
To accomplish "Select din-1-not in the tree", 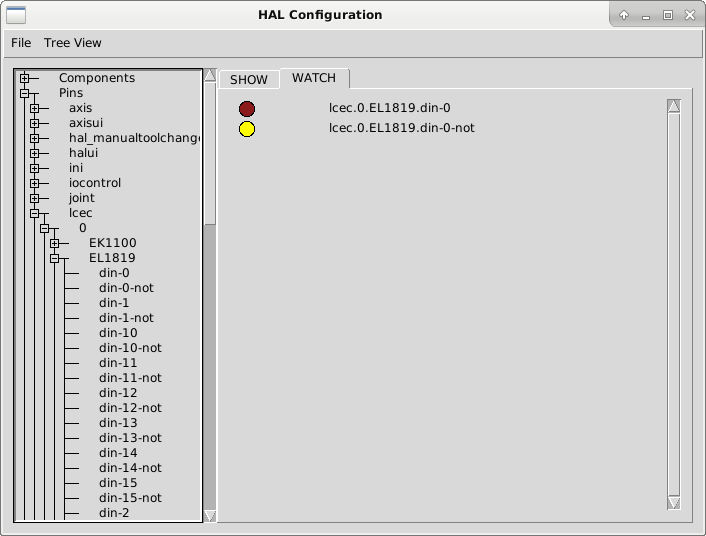I will 126,318.
